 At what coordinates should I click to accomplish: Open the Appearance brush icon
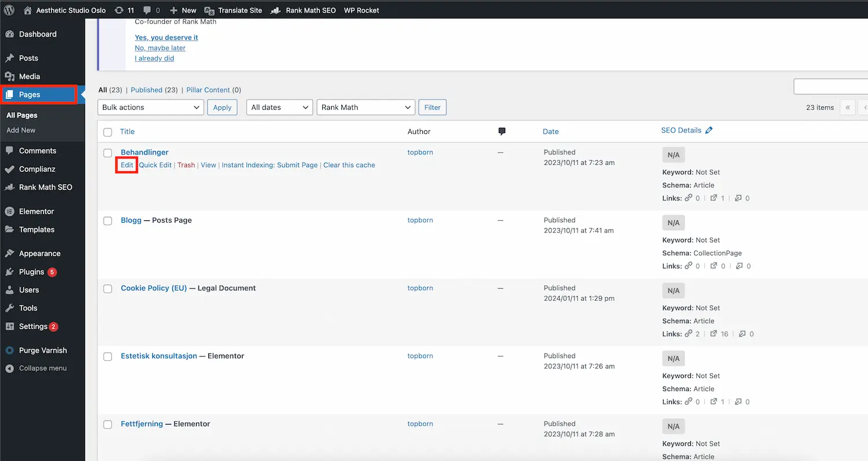(9, 253)
